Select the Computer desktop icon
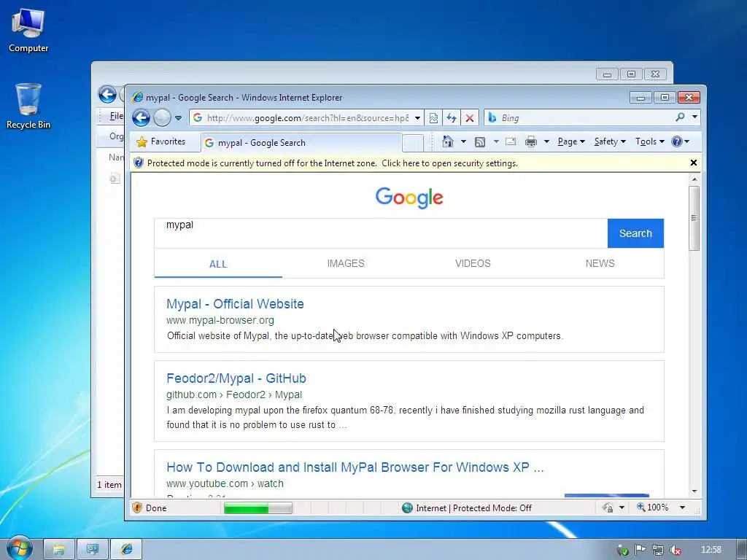The height and width of the screenshot is (560, 747). coord(28,31)
